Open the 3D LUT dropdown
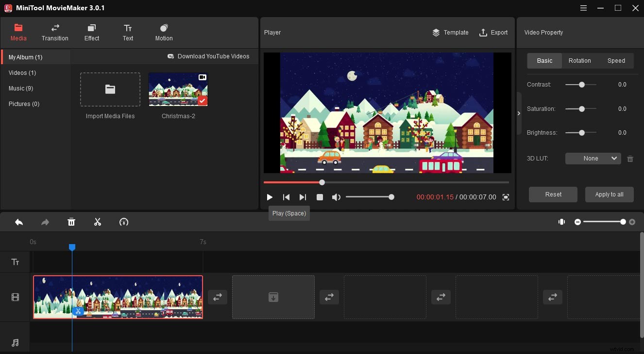The height and width of the screenshot is (354, 644). [x=593, y=159]
